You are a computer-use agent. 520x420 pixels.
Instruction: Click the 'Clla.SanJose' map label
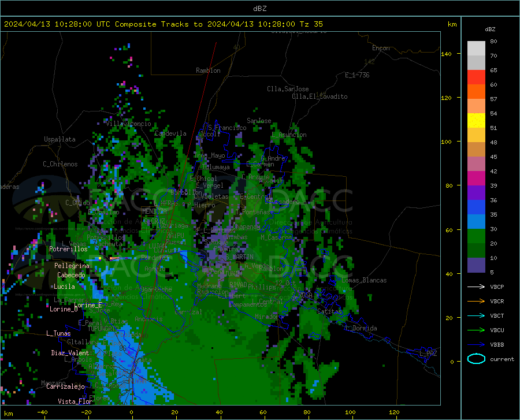point(288,89)
